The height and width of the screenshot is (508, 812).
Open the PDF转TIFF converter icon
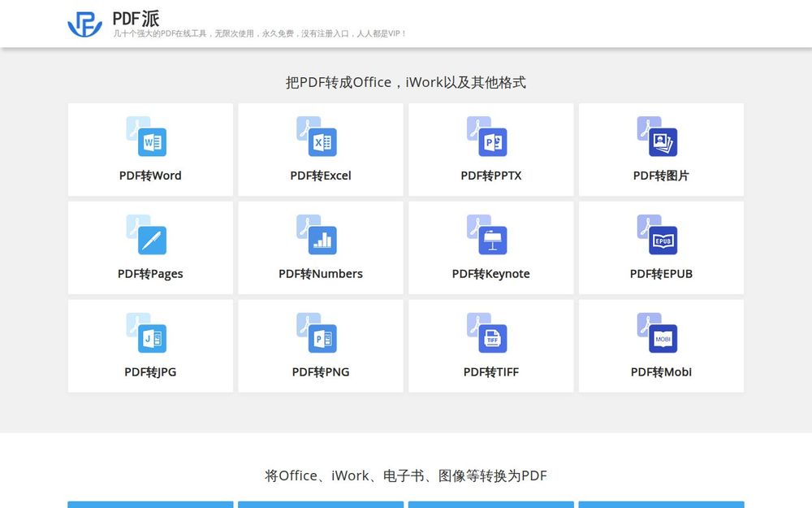[x=486, y=332]
